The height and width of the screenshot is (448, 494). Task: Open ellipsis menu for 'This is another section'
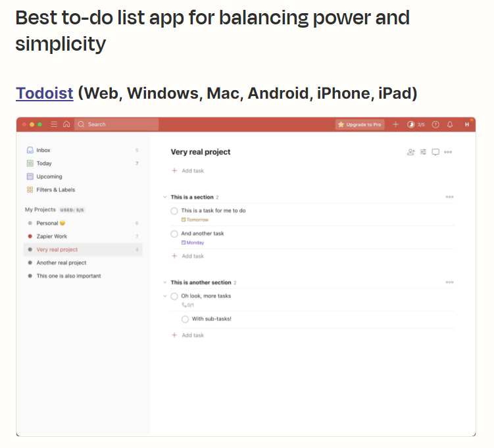pyautogui.click(x=449, y=282)
